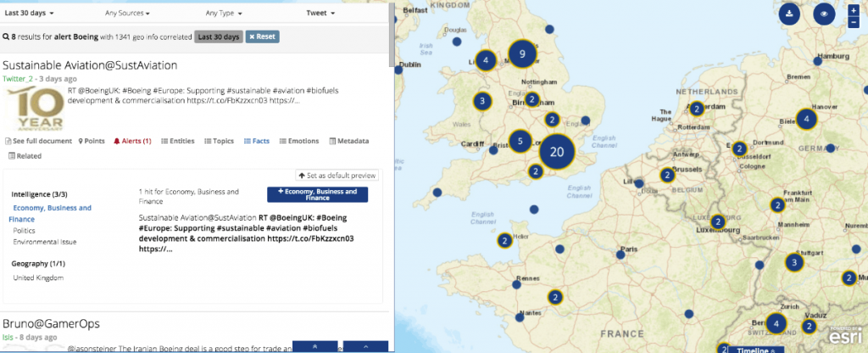868x353 pixels.
Task: Open the Last 30 days dropdown
Action: click(x=29, y=13)
